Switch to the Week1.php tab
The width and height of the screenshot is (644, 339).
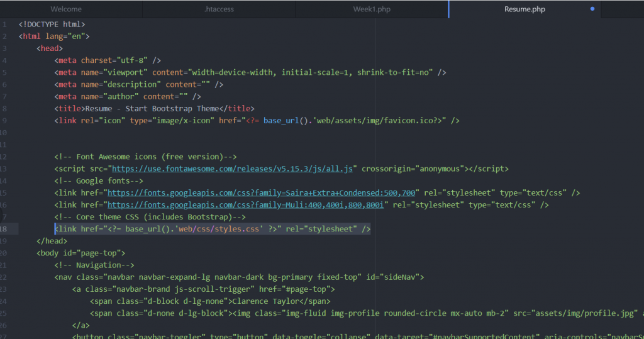click(372, 9)
